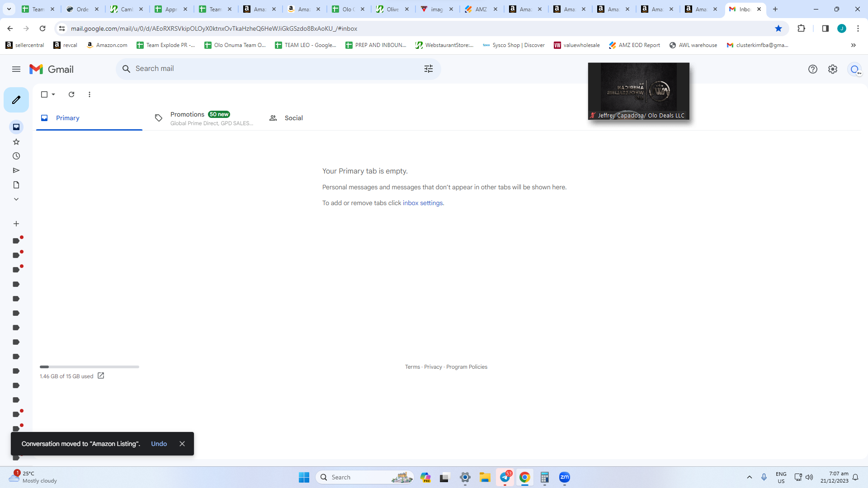
Task: Open Gmail Support help icon
Action: point(813,69)
